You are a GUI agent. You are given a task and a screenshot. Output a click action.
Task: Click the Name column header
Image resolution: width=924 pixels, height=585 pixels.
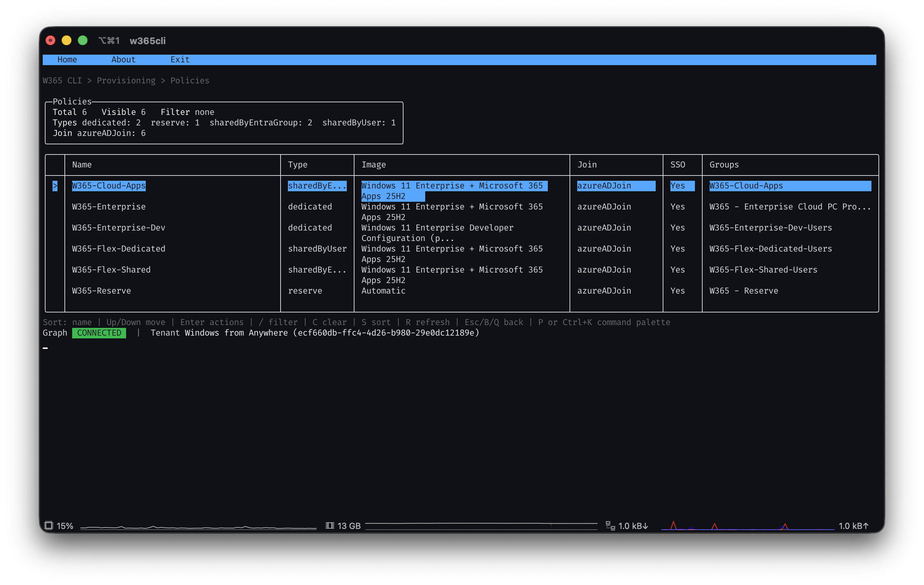pyautogui.click(x=82, y=165)
